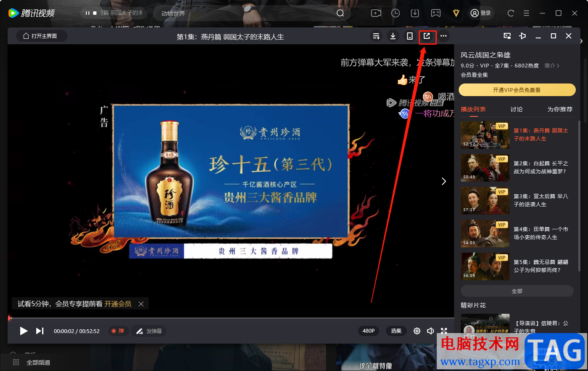Image resolution: width=588 pixels, height=371 pixels.
Task: Open episode 5 thumbnail 56:09
Action: point(485,266)
